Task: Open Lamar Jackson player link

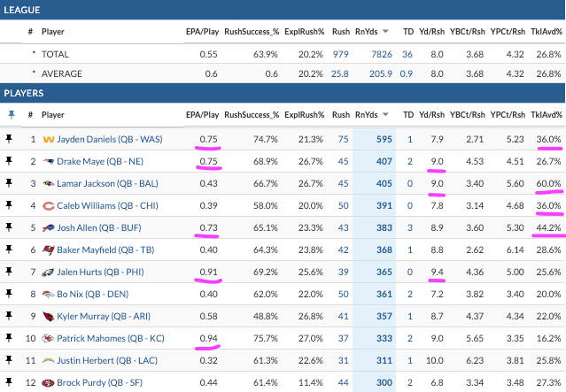Action: [107, 183]
